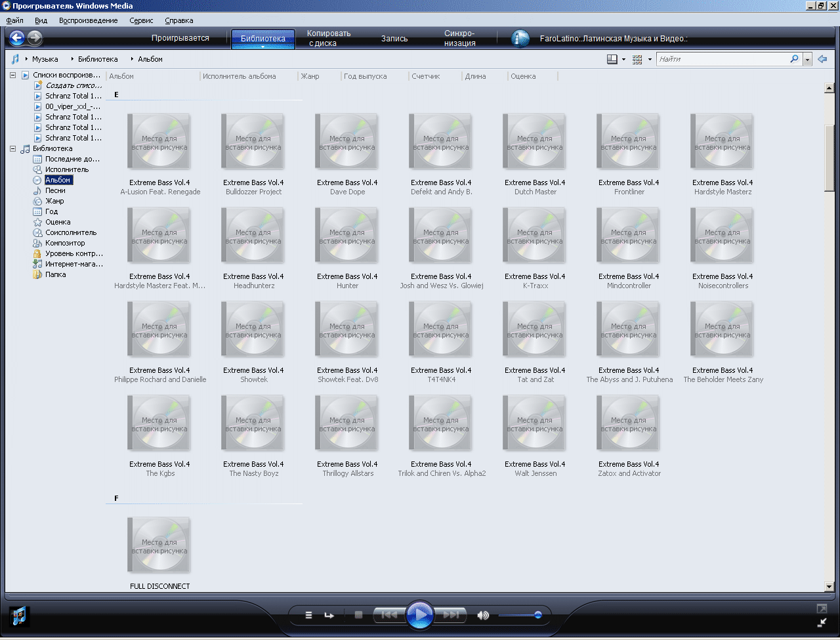This screenshot has height=640, width=840.
Task: Collapse the Библиотека tree node
Action: coord(12,149)
